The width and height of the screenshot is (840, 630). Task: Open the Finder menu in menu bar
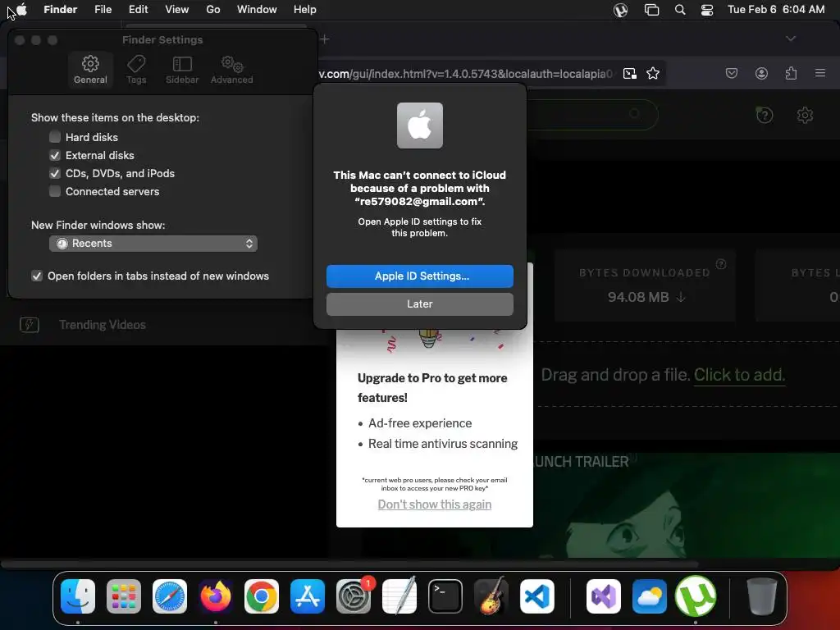[x=61, y=10]
